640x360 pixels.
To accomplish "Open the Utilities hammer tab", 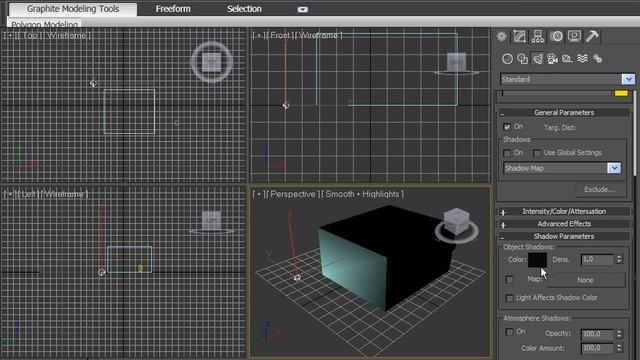I will tap(592, 37).
